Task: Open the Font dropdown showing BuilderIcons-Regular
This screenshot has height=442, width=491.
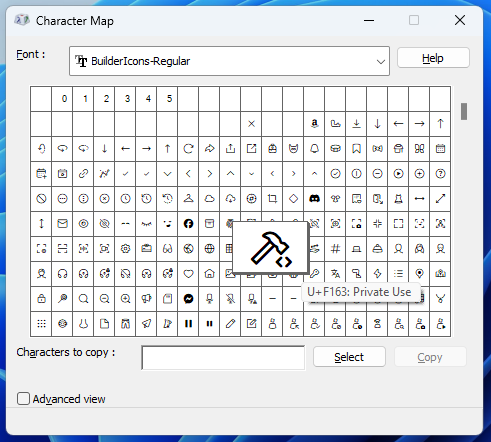Action: point(229,61)
